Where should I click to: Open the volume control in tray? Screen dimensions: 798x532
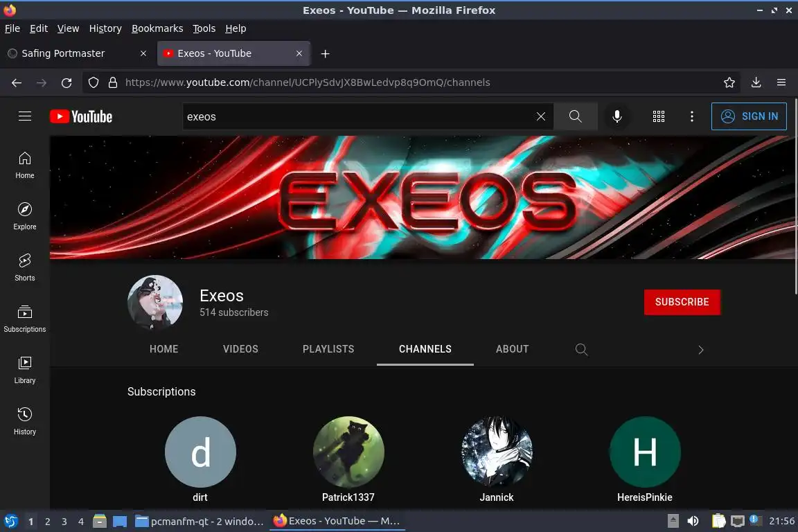(x=693, y=521)
